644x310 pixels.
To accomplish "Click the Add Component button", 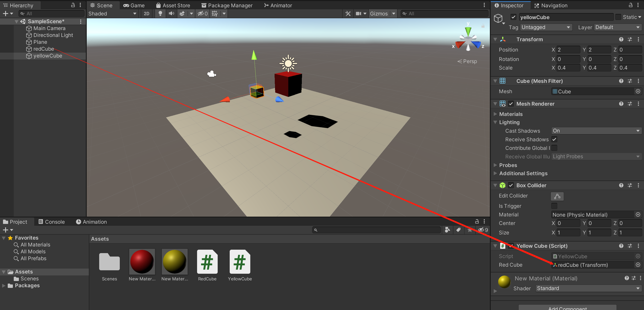I will coord(567,307).
